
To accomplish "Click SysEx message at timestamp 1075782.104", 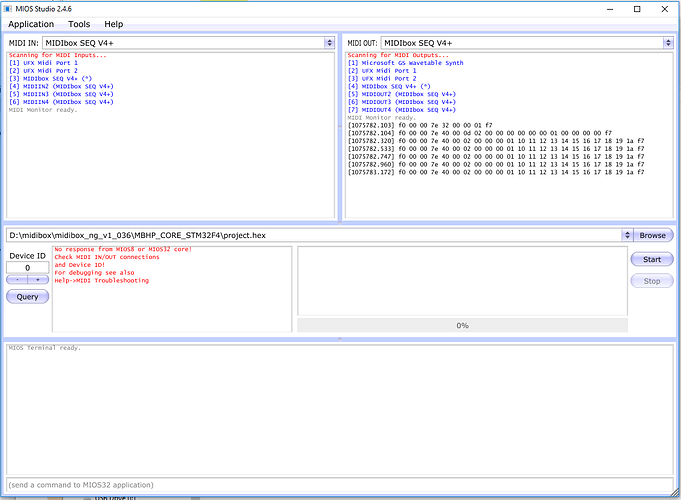I will [x=479, y=133].
